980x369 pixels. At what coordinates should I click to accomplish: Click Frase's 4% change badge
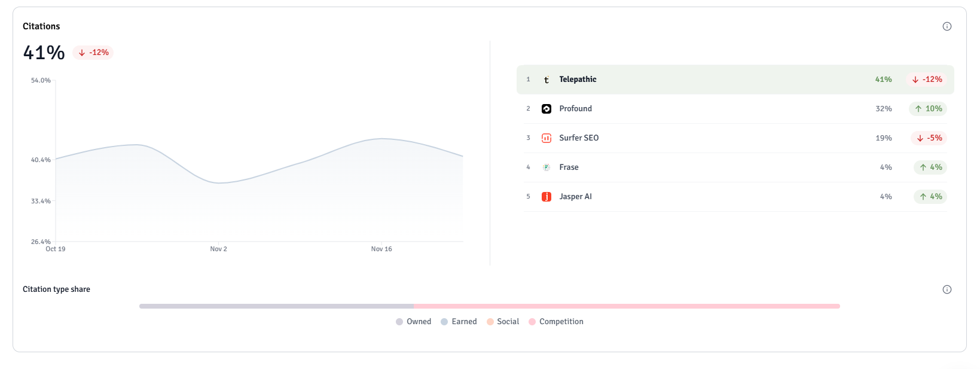[x=930, y=167]
